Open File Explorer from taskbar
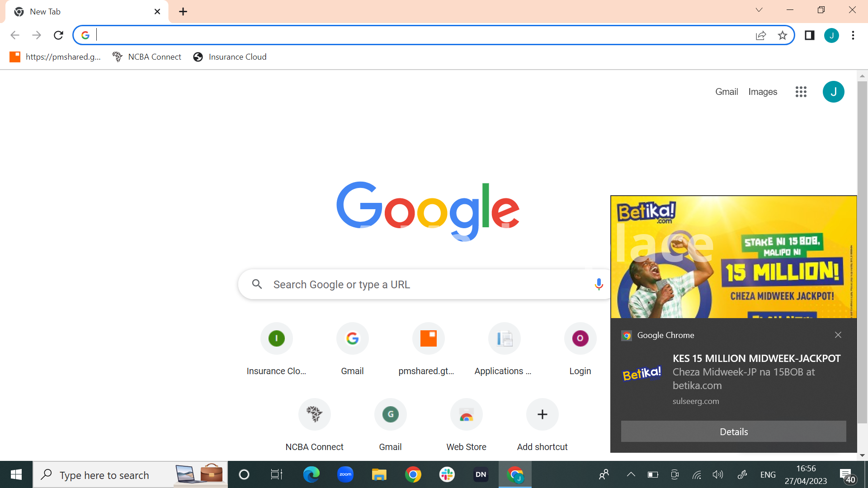The image size is (868, 488). tap(379, 474)
